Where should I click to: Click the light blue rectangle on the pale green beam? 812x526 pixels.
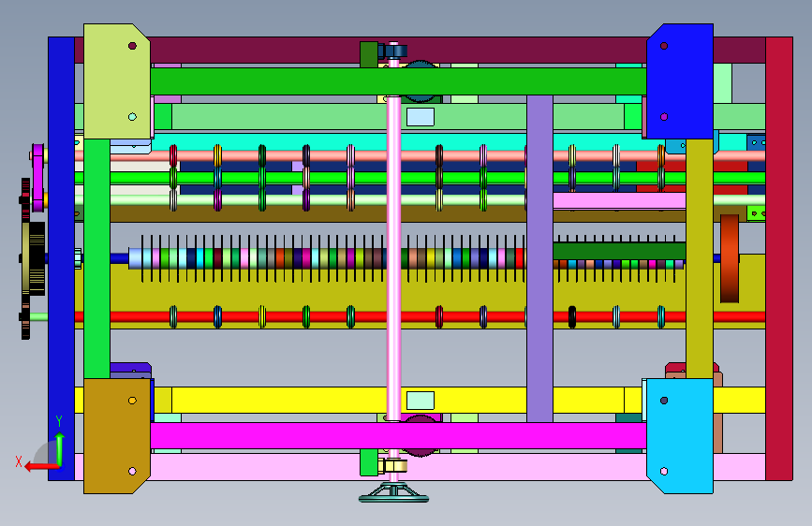click(420, 117)
